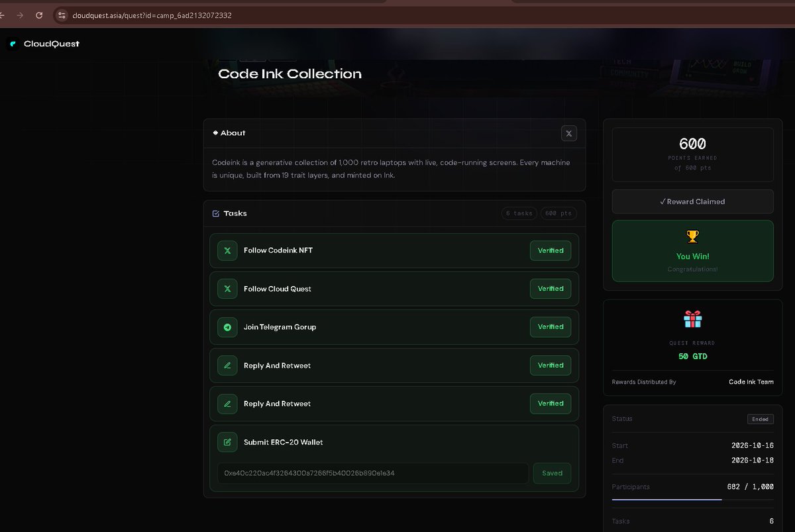
Task: Click the Reward Claimed button
Action: point(692,201)
